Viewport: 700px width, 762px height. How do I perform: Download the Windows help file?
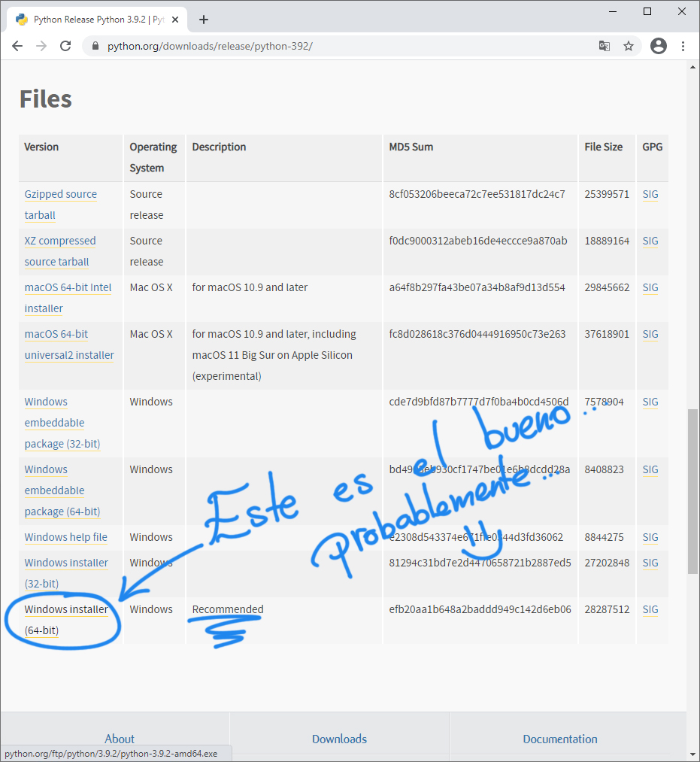pyautogui.click(x=66, y=537)
